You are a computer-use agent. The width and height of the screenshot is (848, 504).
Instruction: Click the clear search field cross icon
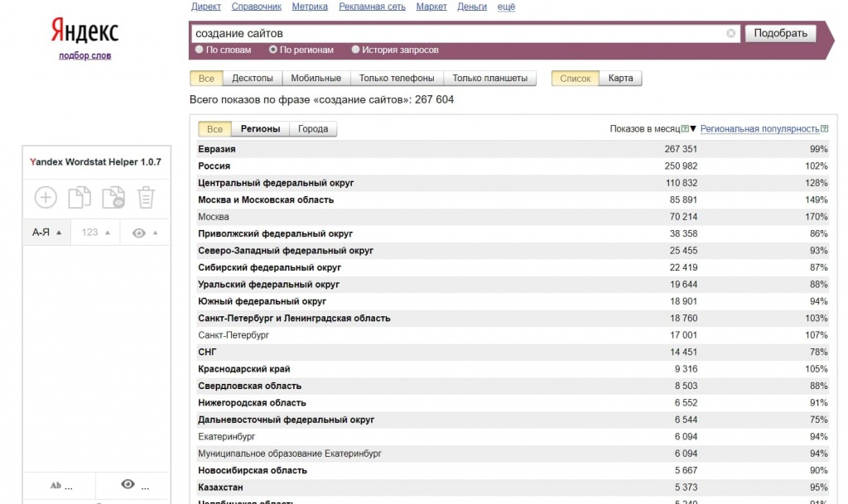[x=730, y=33]
